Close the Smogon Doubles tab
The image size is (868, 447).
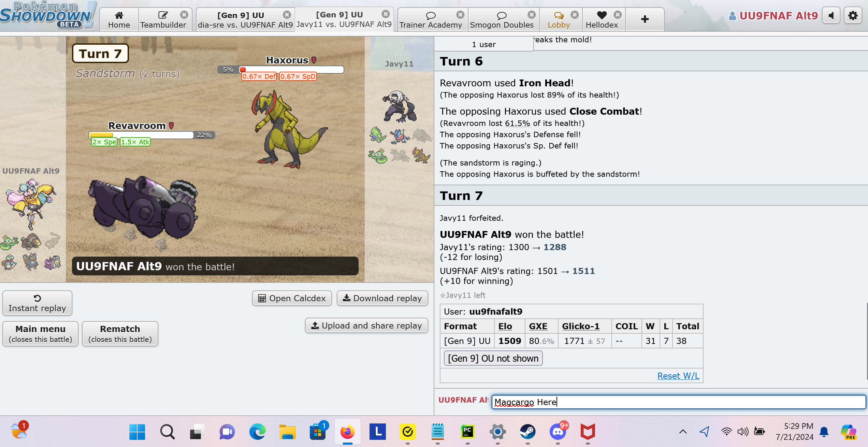(x=532, y=15)
